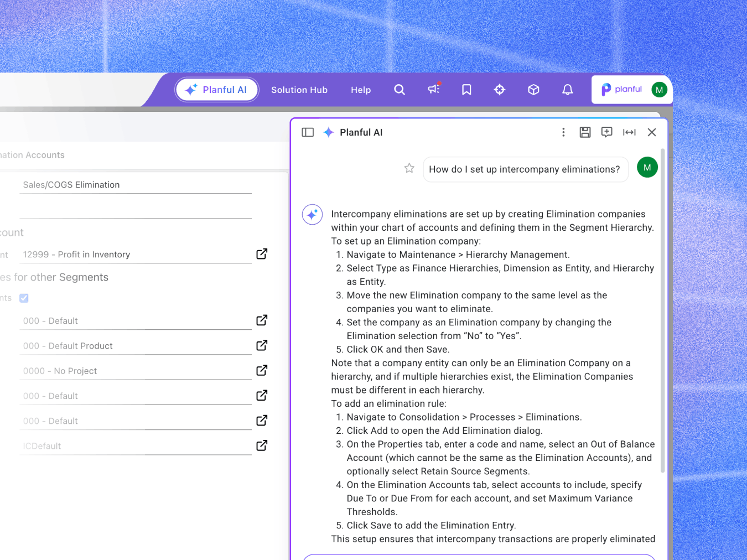Click the Planful AI panel title
The height and width of the screenshot is (560, 747).
[361, 132]
